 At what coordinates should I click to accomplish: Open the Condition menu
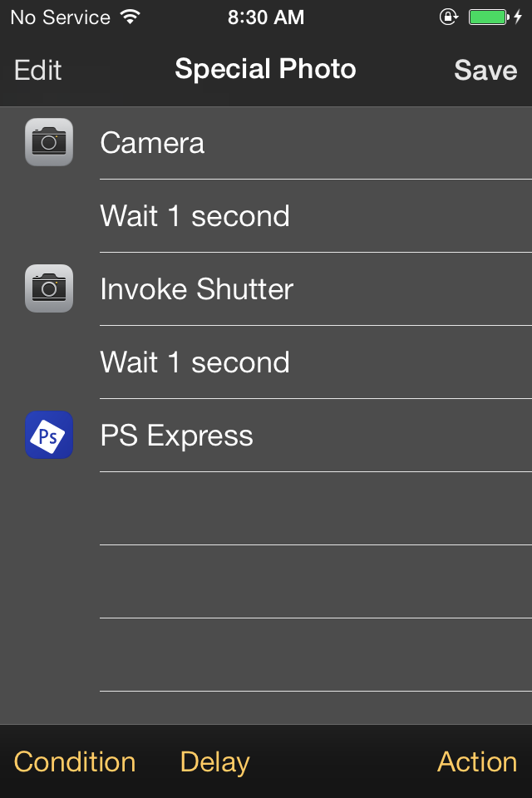(75, 761)
